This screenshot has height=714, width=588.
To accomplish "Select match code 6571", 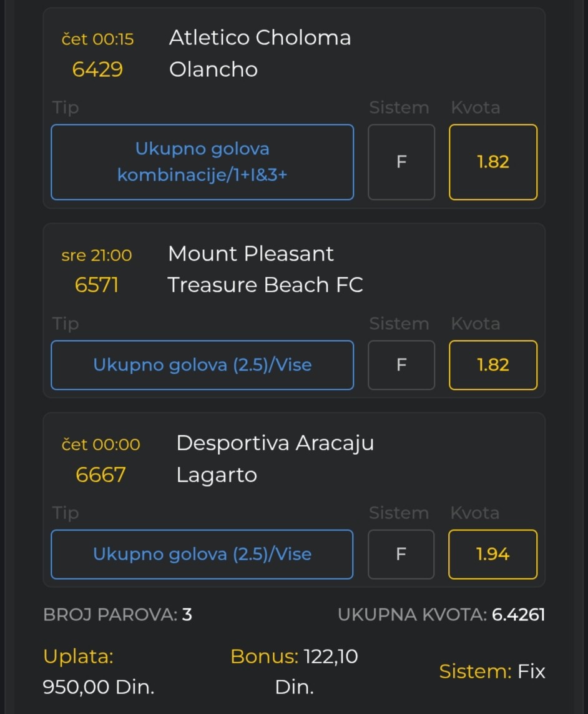I will pyautogui.click(x=97, y=285).
